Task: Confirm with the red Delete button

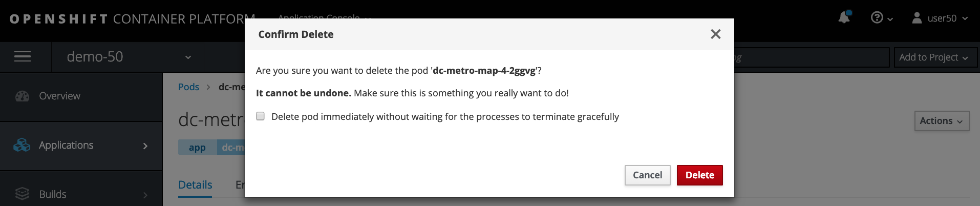Action: click(699, 175)
